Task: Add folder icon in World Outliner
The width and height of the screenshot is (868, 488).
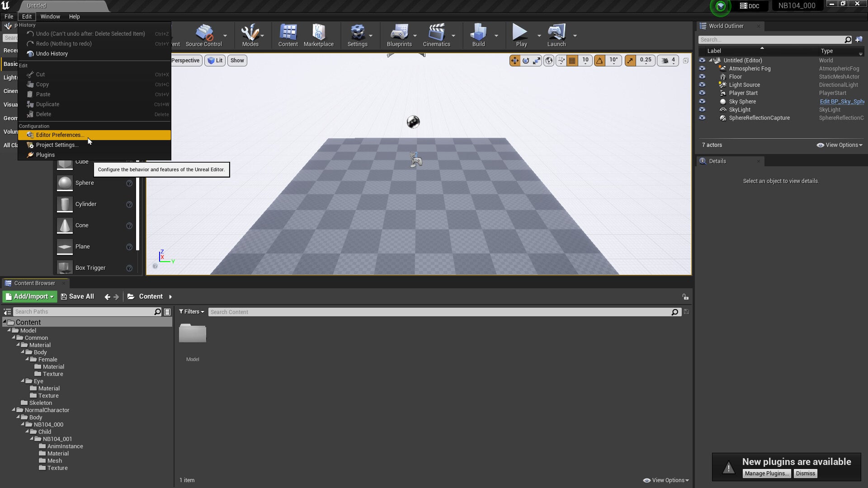Action: point(859,40)
